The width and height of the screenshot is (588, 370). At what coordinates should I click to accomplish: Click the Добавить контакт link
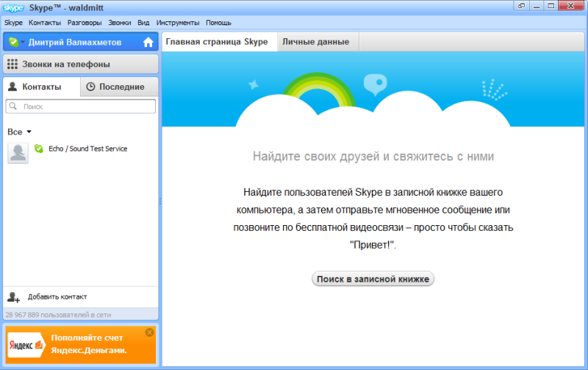(57, 297)
